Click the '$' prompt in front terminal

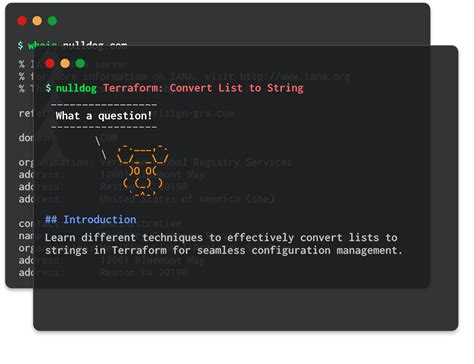coord(48,88)
